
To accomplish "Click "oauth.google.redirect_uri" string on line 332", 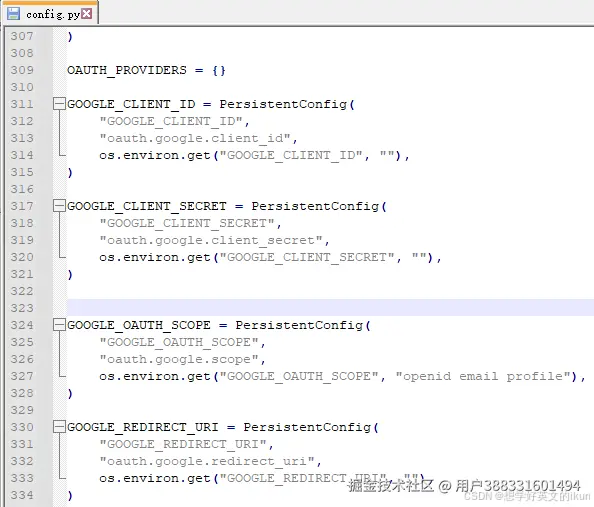I will [x=207, y=461].
